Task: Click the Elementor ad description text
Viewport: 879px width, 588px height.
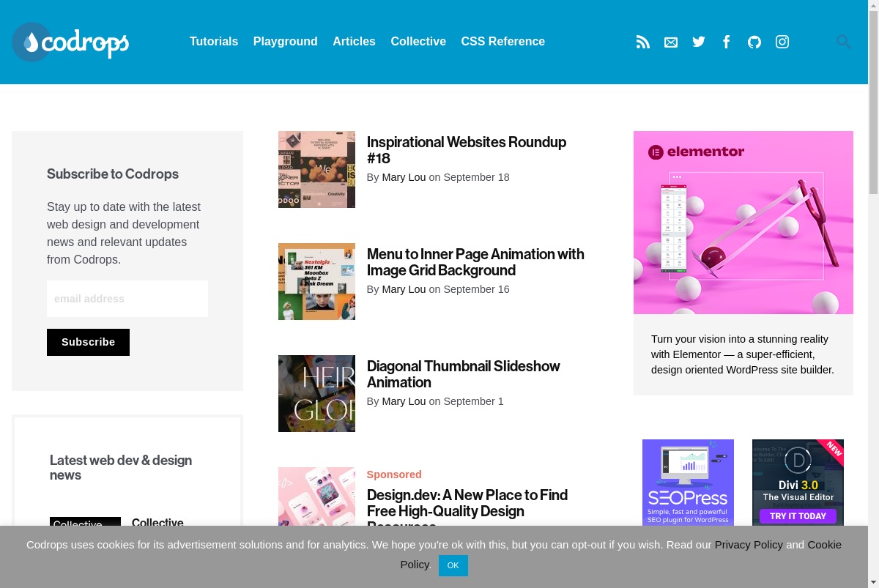Action: coord(743,354)
